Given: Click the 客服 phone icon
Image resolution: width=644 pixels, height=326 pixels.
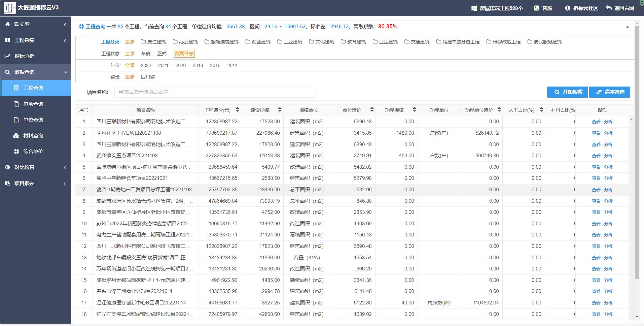Looking at the screenshot, I should [x=536, y=8].
